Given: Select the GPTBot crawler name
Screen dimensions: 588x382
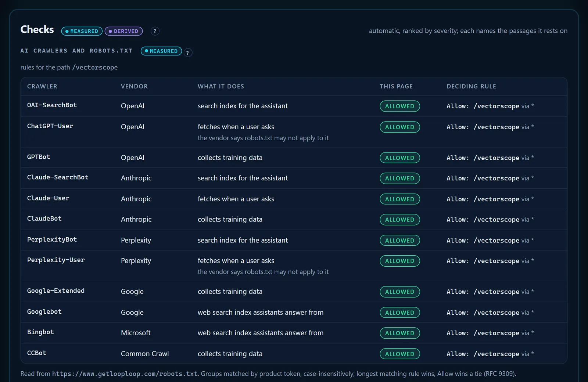Looking at the screenshot, I should click(39, 157).
